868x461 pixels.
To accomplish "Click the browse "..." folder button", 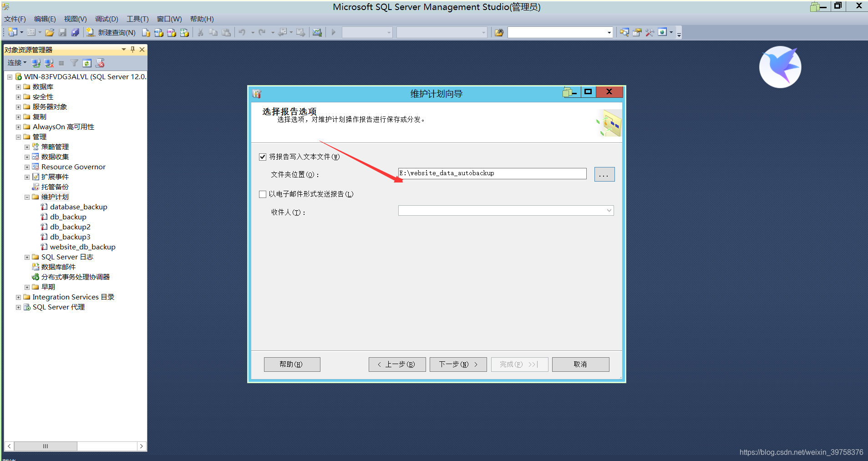I will coord(604,174).
